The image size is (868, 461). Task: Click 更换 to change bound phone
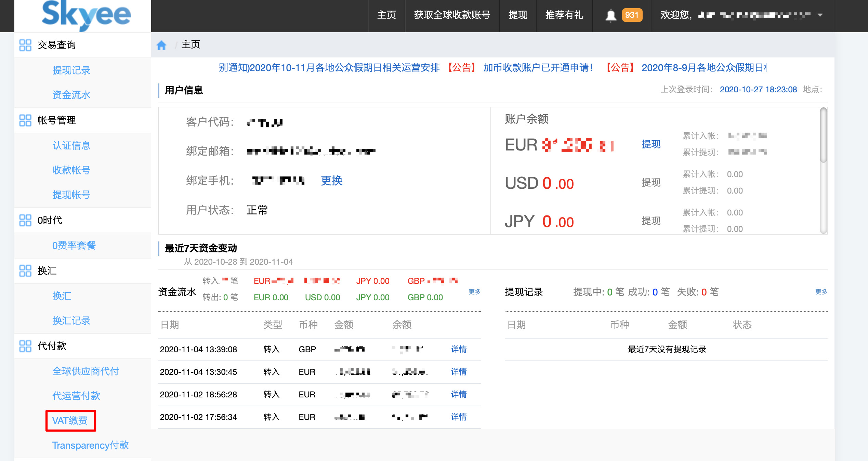(x=332, y=181)
